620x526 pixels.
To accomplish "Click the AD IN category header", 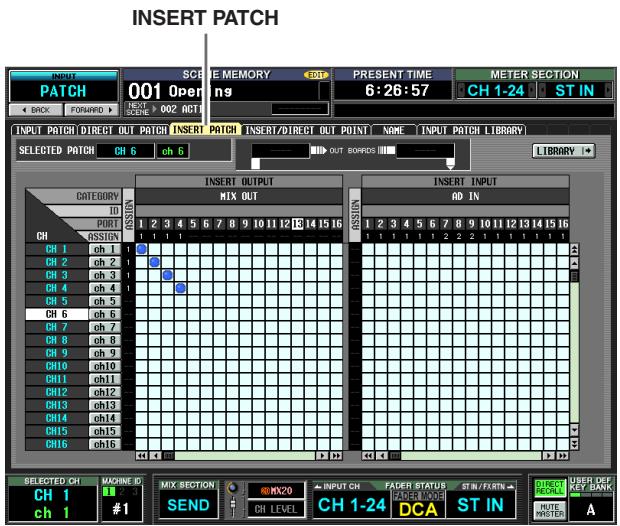I will [465, 196].
